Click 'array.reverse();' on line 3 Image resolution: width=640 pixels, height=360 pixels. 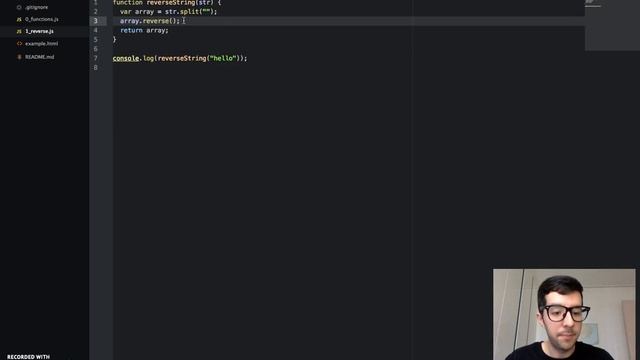150,21
